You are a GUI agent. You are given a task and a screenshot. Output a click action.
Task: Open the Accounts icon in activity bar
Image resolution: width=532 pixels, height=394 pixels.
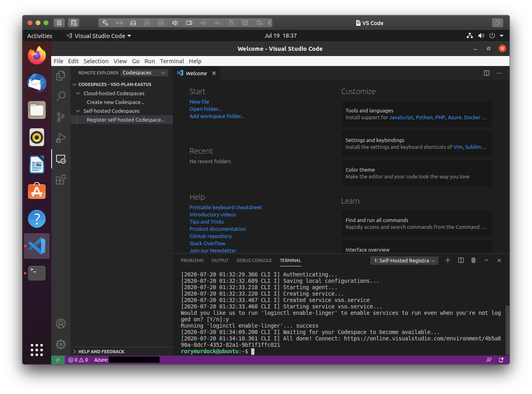coord(61,324)
